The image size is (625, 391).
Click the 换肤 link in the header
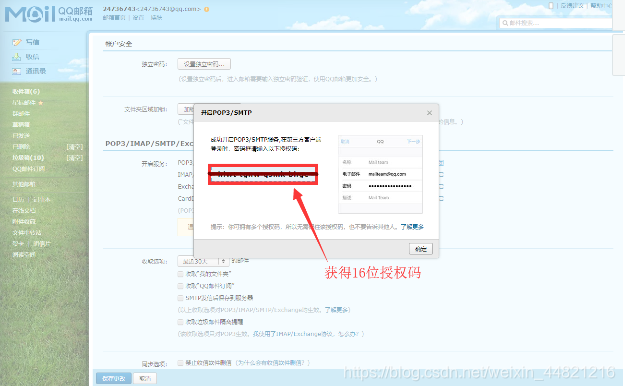click(x=156, y=18)
